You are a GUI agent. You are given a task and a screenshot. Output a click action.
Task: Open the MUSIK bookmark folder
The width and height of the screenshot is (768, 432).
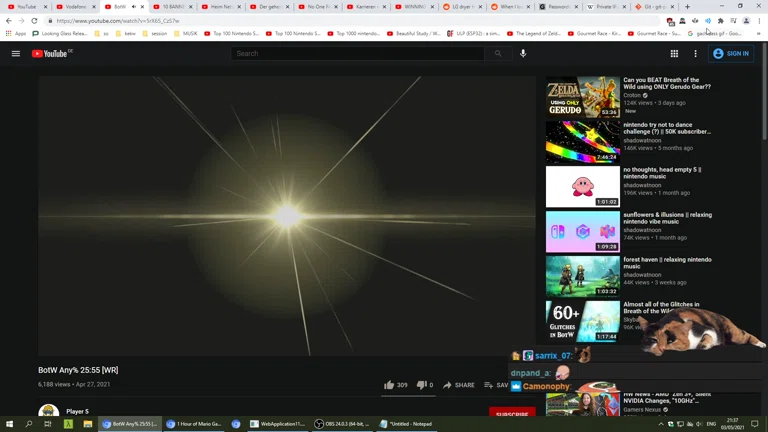[x=186, y=34]
